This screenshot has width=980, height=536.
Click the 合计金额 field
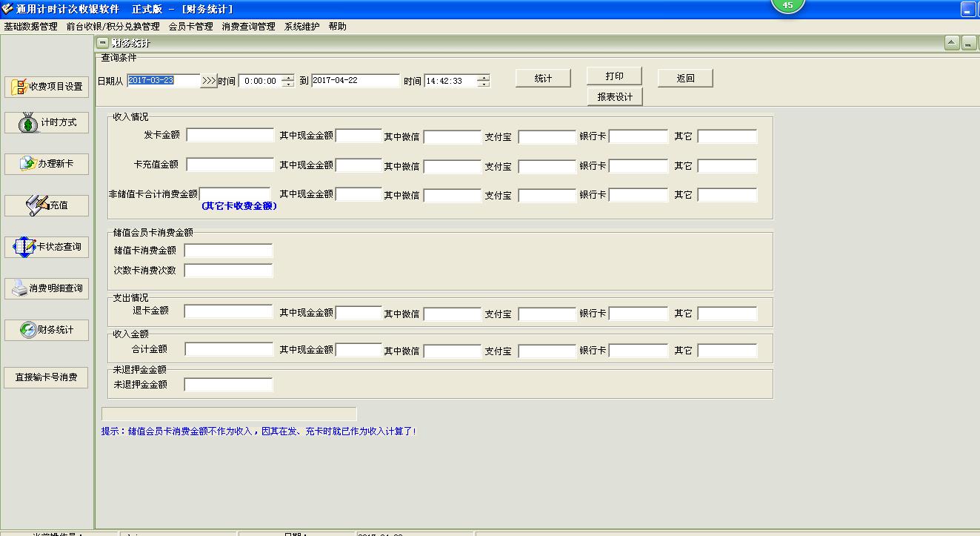(x=229, y=349)
